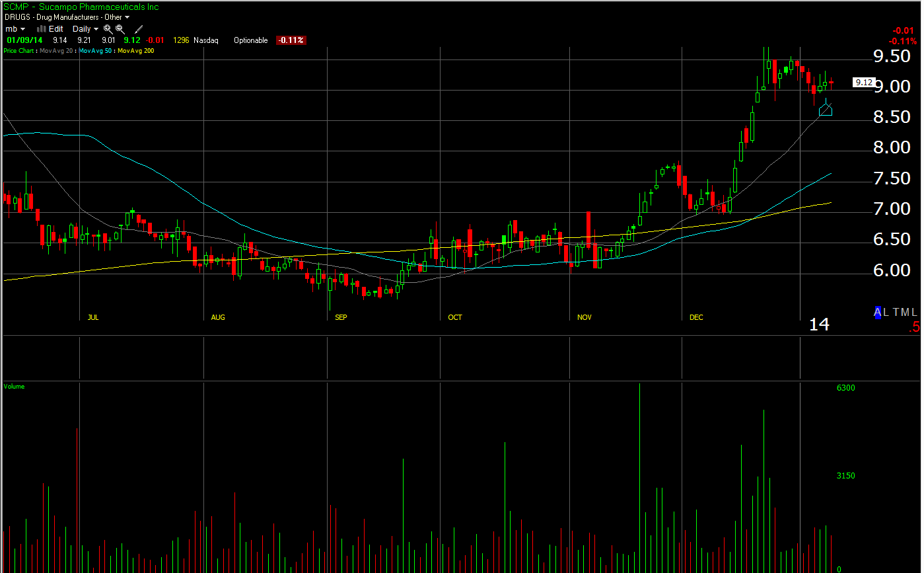Click the bar chart icon beside Edit
924x573 pixels.
coord(42,28)
